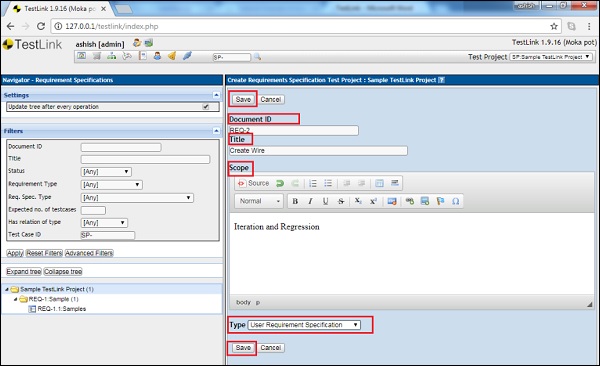Image resolution: width=600 pixels, height=366 pixels.
Task: Click the Title field containing Create Wire
Action: click(318, 151)
